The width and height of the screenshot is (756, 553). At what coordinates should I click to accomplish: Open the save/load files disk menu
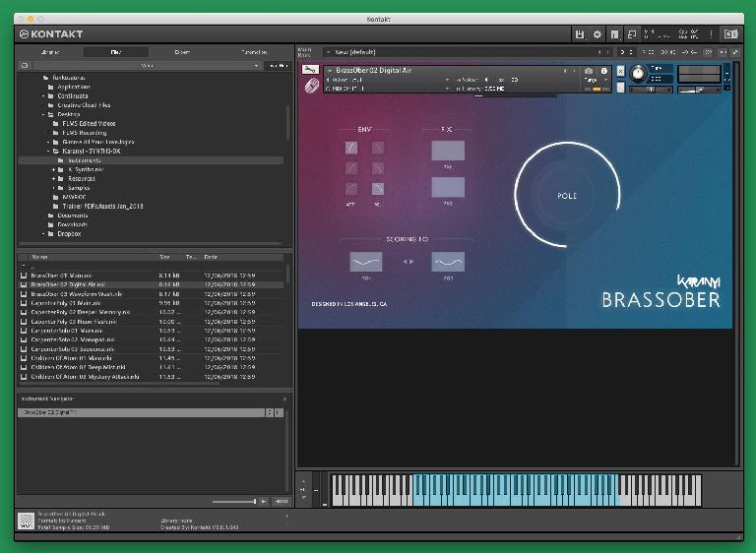580,34
